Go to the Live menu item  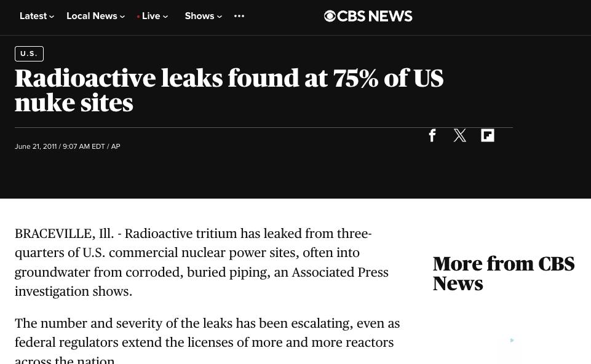pyautogui.click(x=151, y=17)
